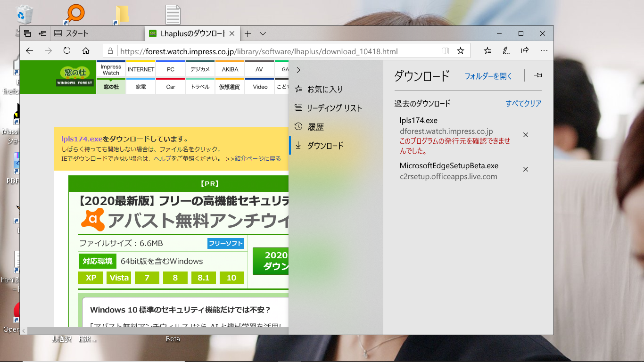Click the Avast logo in the ad
The image size is (644, 362).
point(93,220)
